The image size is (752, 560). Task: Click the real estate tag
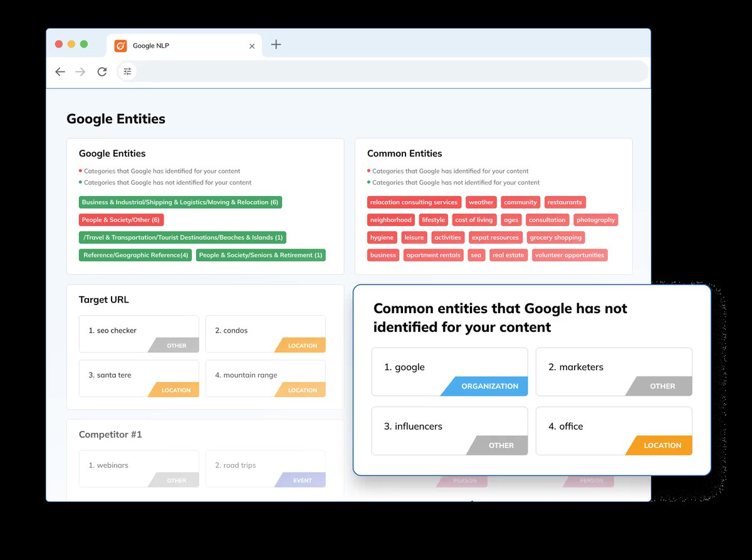pos(509,255)
